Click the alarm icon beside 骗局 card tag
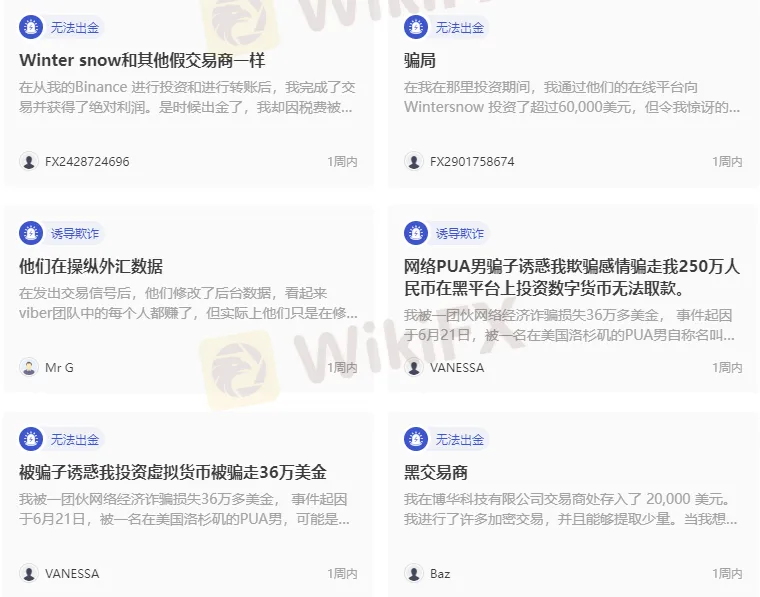Screen dimensions: 760x597 (x=416, y=27)
